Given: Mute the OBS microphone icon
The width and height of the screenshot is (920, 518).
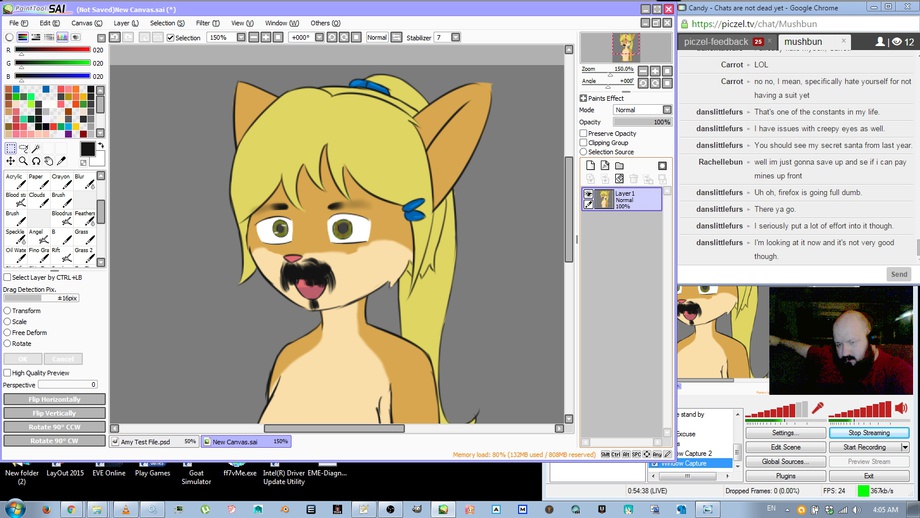Looking at the screenshot, I should [818, 408].
